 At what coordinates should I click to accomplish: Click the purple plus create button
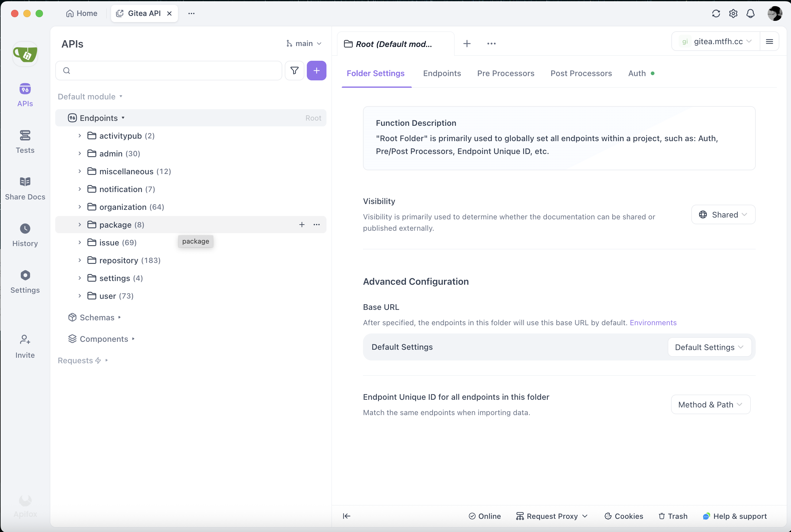(316, 71)
